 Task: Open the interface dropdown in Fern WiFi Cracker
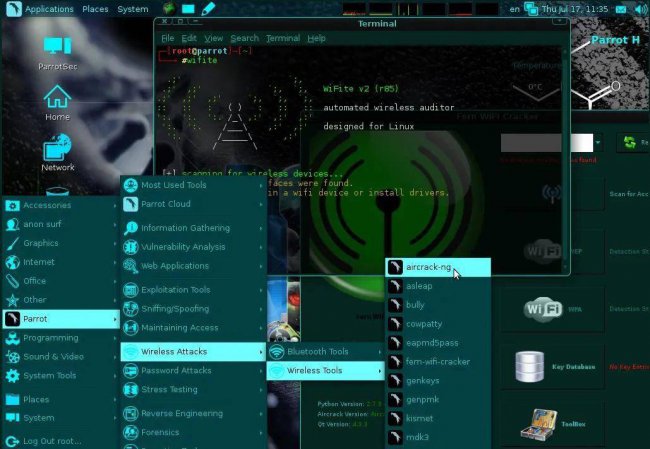[x=598, y=143]
